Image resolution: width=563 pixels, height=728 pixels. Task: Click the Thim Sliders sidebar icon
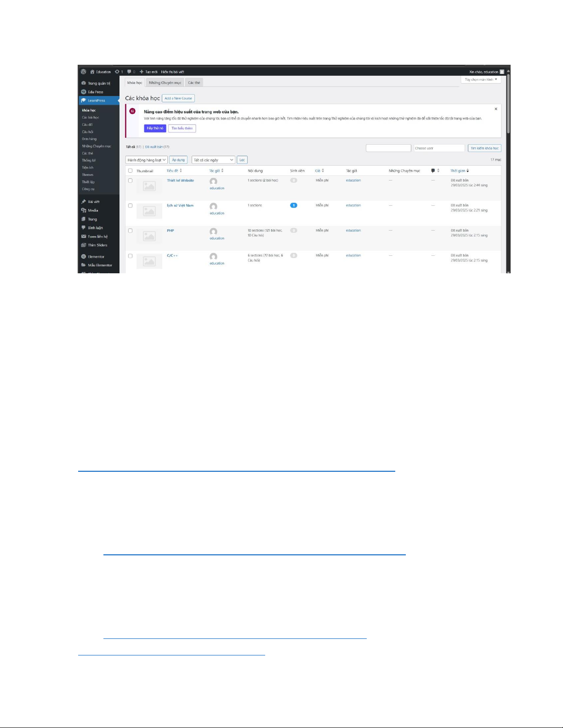(84, 245)
